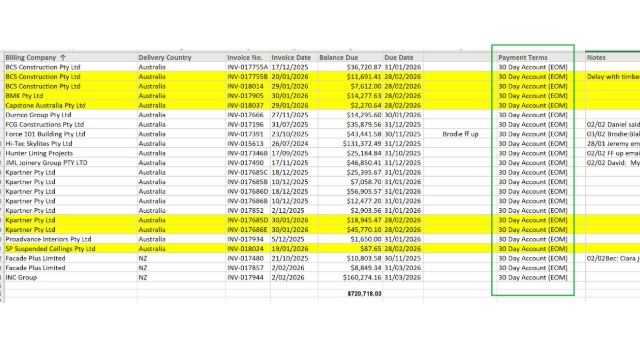The width and height of the screenshot is (640, 360).
Task: Select the Billing Company column header
Action: tap(71, 58)
